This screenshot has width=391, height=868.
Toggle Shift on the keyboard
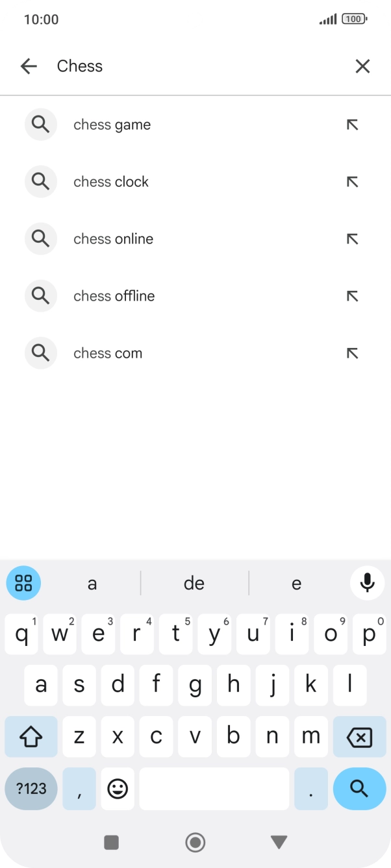pos(31,736)
